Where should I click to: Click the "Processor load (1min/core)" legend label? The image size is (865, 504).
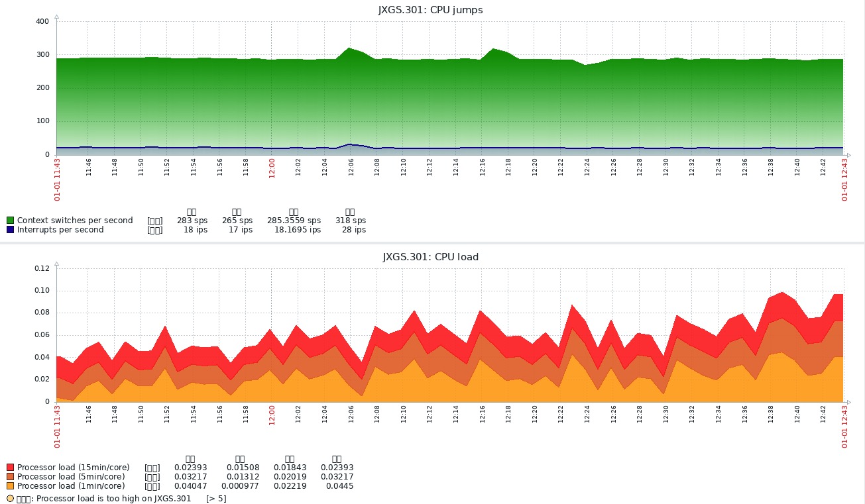[70, 486]
